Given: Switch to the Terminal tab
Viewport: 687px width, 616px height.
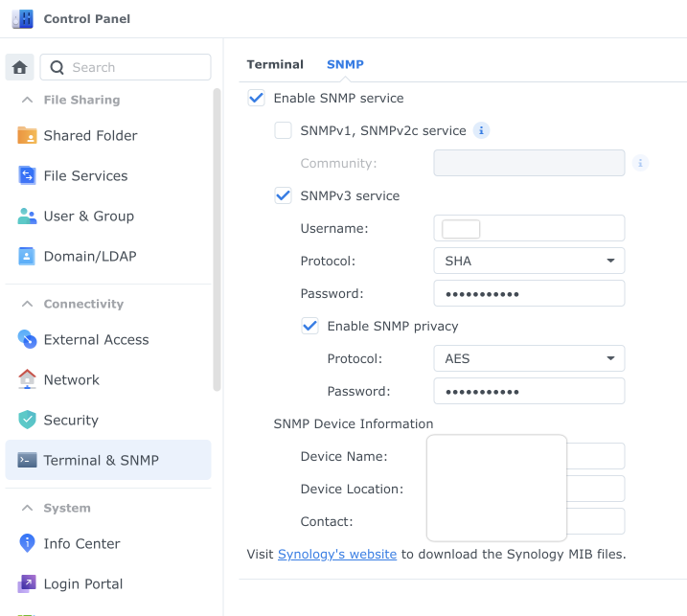Looking at the screenshot, I should pos(275,64).
